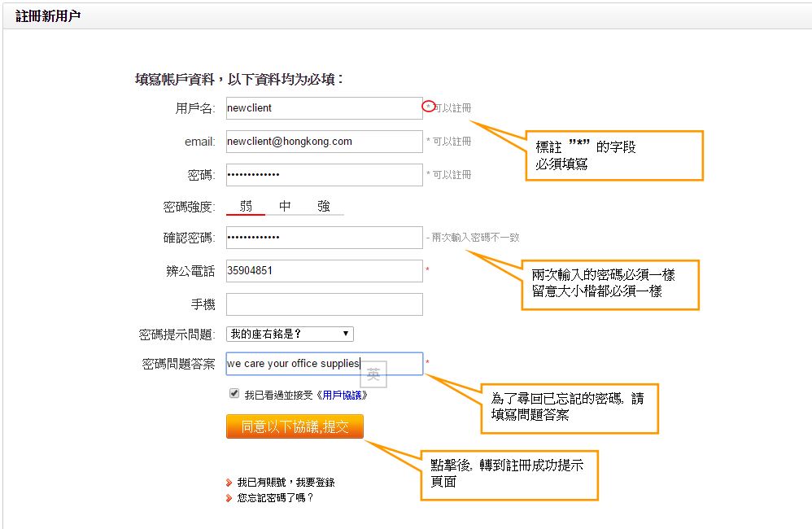Click the red-circled asterisk beside username

[x=429, y=107]
